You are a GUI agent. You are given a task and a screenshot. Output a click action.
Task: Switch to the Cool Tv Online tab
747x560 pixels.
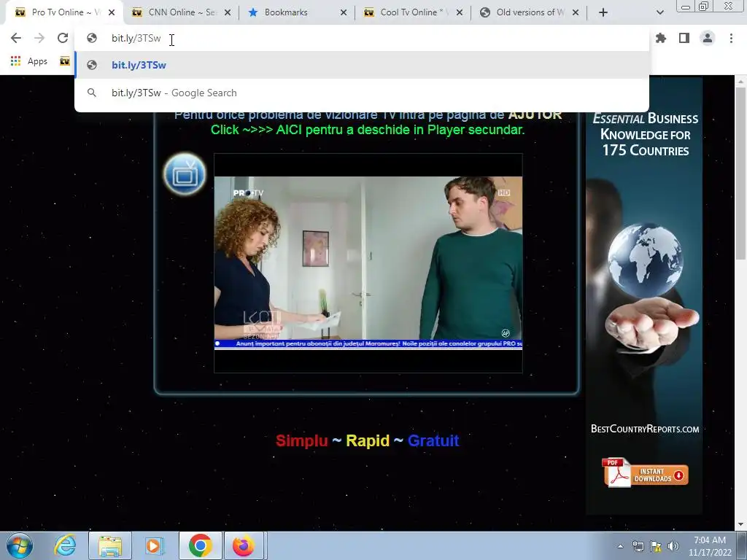414,13
